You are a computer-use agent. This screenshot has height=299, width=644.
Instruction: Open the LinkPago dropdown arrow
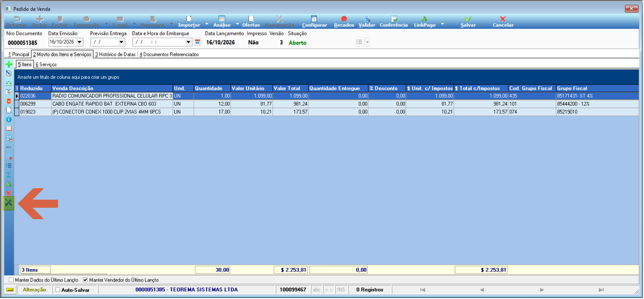[442, 24]
